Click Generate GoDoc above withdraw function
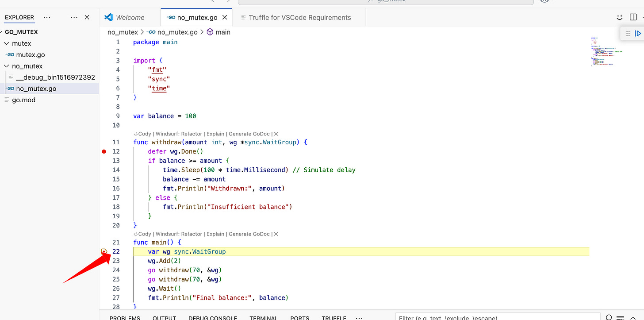The height and width of the screenshot is (320, 644). click(249, 134)
